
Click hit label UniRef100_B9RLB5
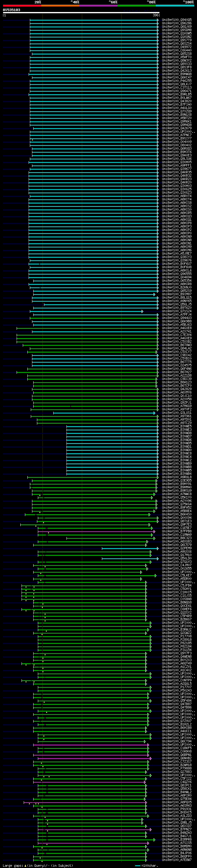pyautogui.click(x=177, y=94)
